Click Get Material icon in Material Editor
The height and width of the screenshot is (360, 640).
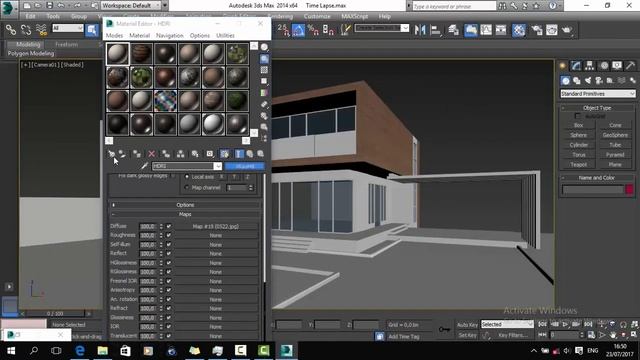111,154
